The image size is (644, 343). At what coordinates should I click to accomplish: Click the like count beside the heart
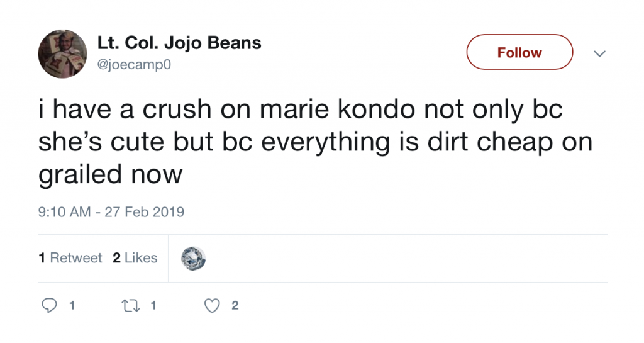235,306
